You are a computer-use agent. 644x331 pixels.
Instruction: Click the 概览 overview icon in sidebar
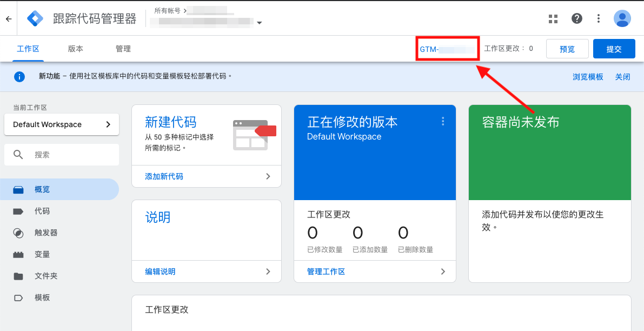[x=18, y=190]
